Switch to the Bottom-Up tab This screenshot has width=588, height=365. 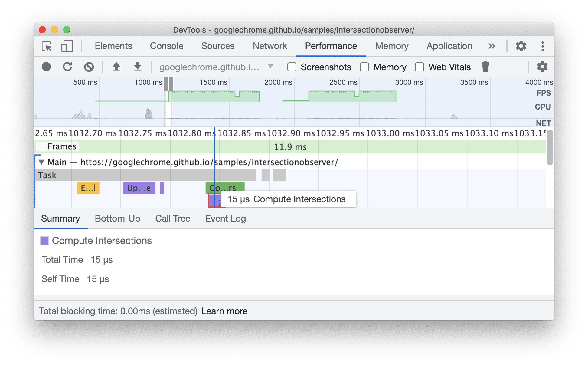(x=117, y=218)
